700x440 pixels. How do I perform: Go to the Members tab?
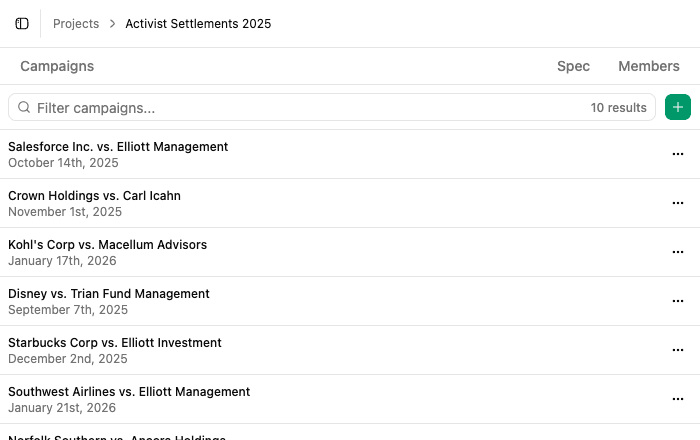coord(648,66)
